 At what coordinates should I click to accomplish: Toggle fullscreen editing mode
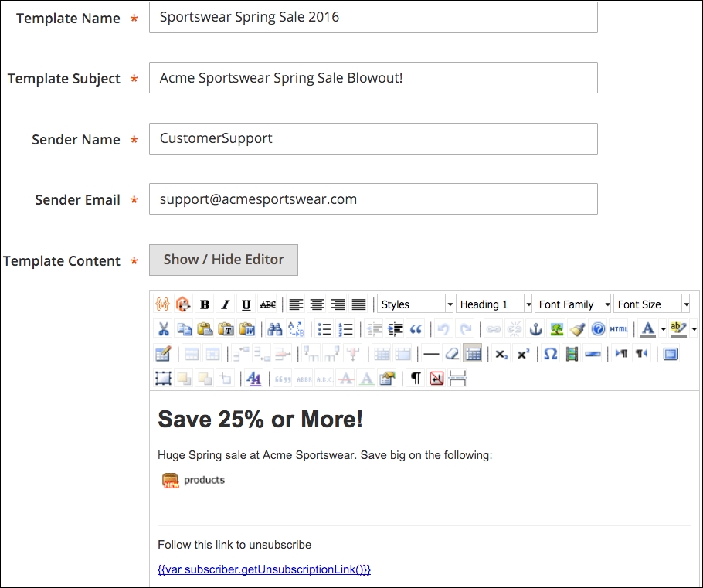coord(671,353)
